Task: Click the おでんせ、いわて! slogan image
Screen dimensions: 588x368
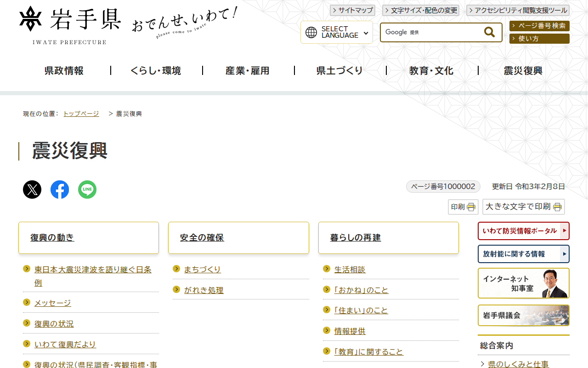Action: (x=185, y=23)
